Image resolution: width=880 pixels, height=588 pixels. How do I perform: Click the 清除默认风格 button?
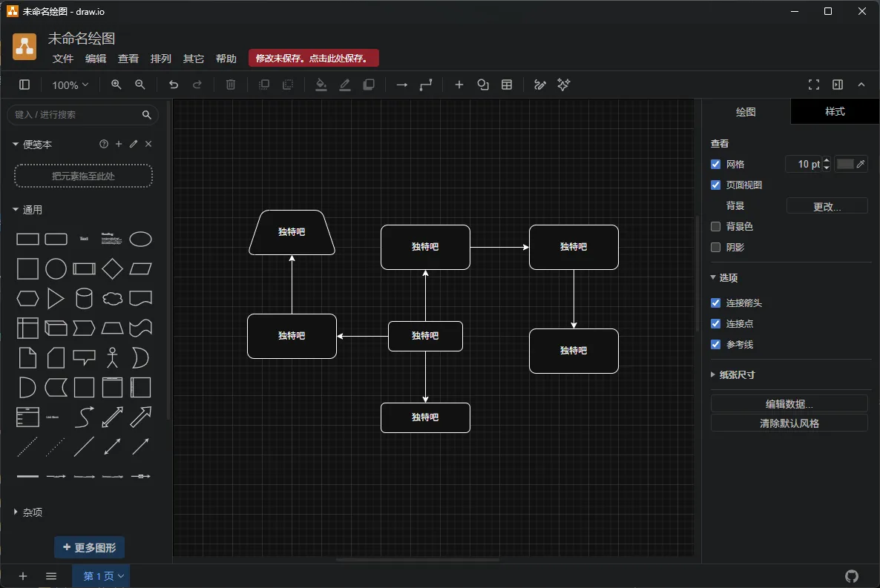(x=789, y=423)
